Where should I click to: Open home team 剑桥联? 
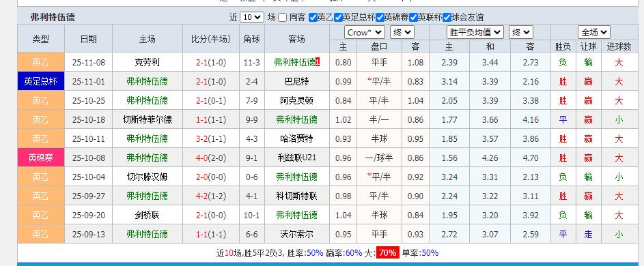point(147,215)
